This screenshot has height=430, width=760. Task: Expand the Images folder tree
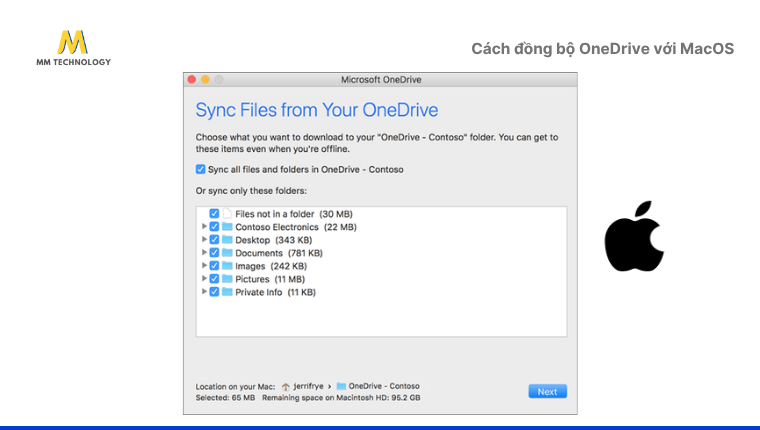(x=204, y=266)
